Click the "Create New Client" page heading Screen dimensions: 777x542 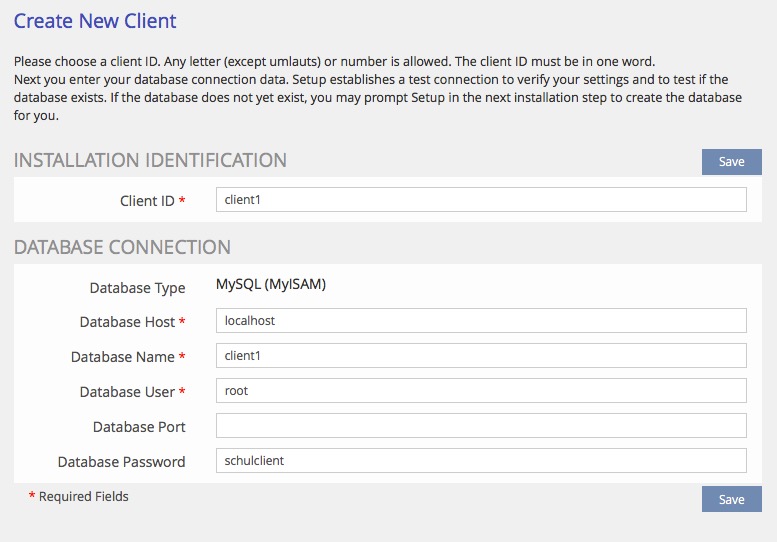pos(95,20)
